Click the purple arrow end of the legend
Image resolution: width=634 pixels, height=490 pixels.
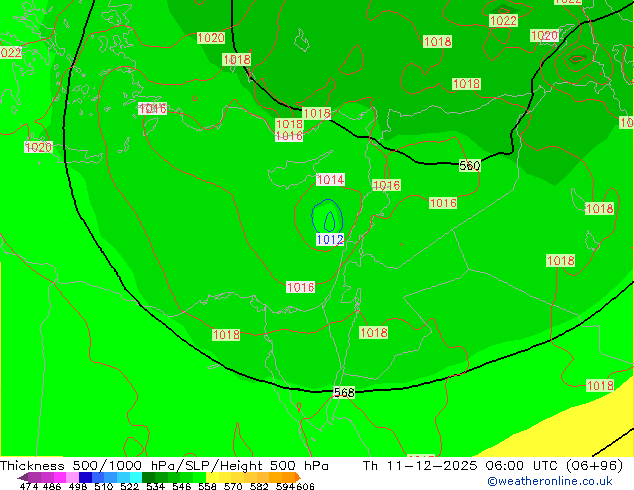click(23, 477)
